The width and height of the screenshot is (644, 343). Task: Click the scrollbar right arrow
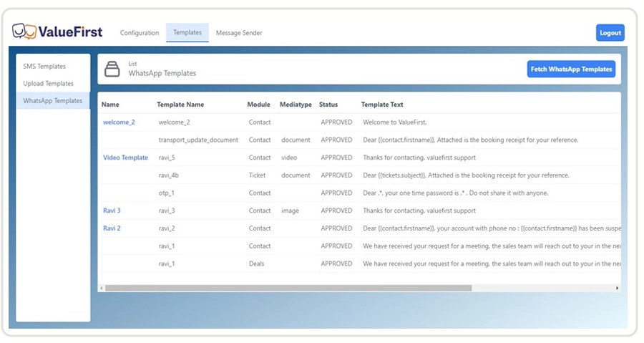(x=617, y=289)
